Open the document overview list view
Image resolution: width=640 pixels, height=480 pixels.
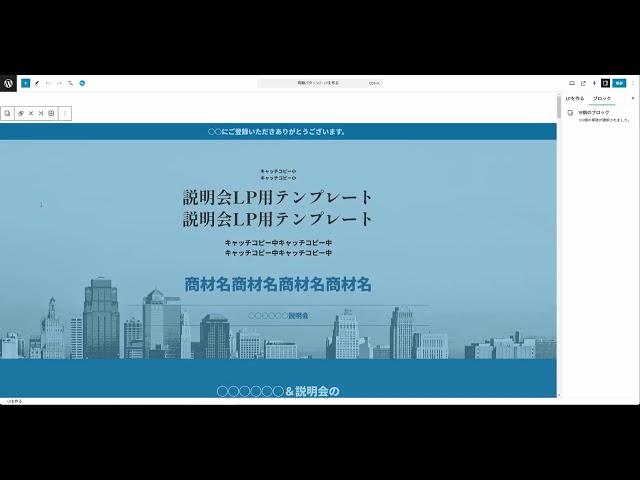(x=70, y=83)
